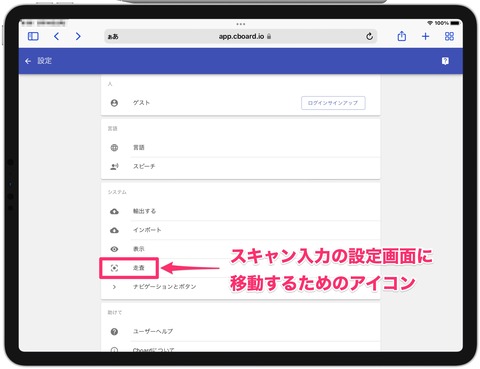The height and width of the screenshot is (369, 480).
Task: Click the 輸出する cloud icon
Action: (114, 211)
